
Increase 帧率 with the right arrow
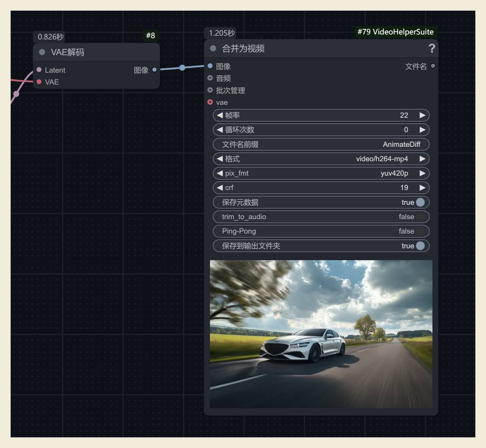pos(422,115)
